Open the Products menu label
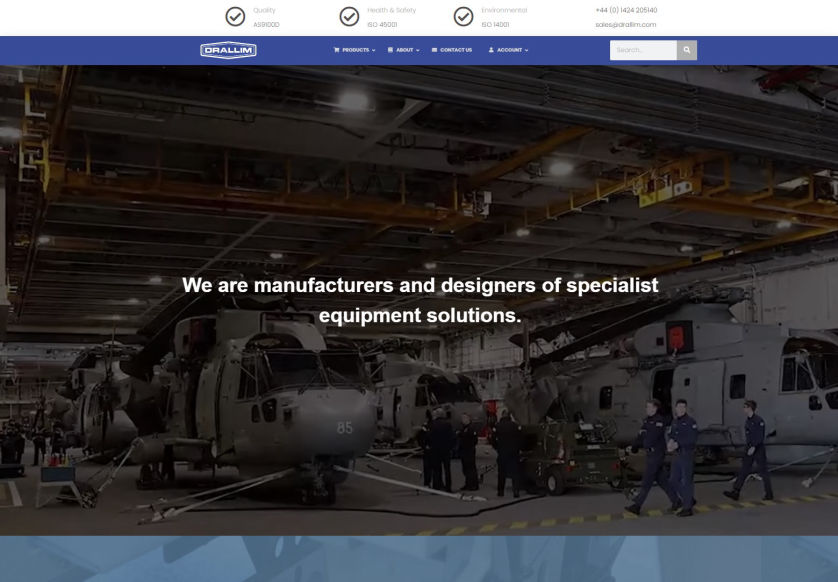The image size is (838, 582). pyautogui.click(x=355, y=50)
